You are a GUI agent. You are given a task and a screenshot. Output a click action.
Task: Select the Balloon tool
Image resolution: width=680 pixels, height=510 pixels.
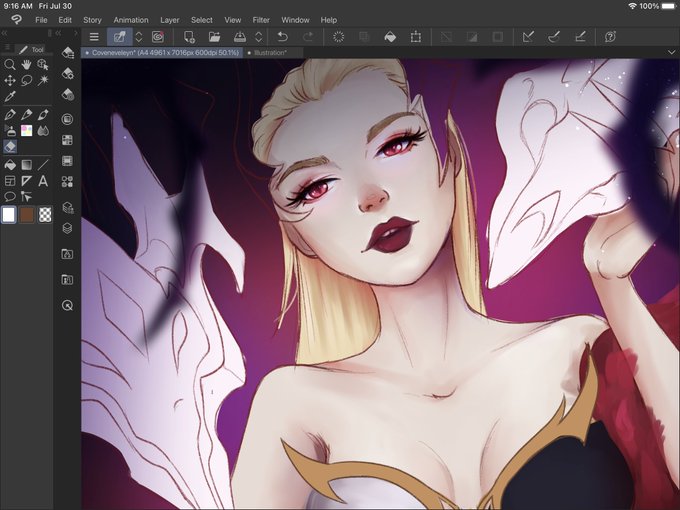(10, 197)
